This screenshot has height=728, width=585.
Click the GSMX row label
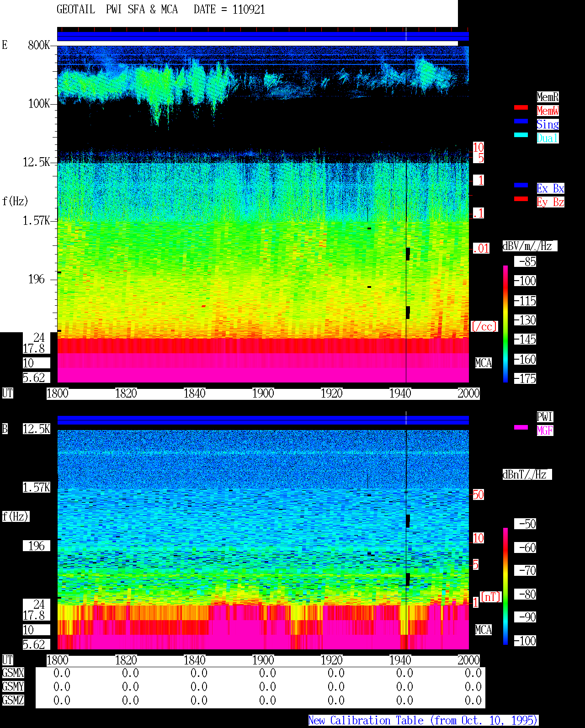tap(13, 673)
